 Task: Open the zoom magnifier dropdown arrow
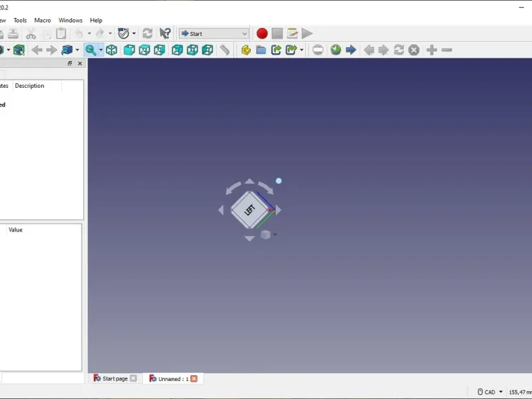101,51
